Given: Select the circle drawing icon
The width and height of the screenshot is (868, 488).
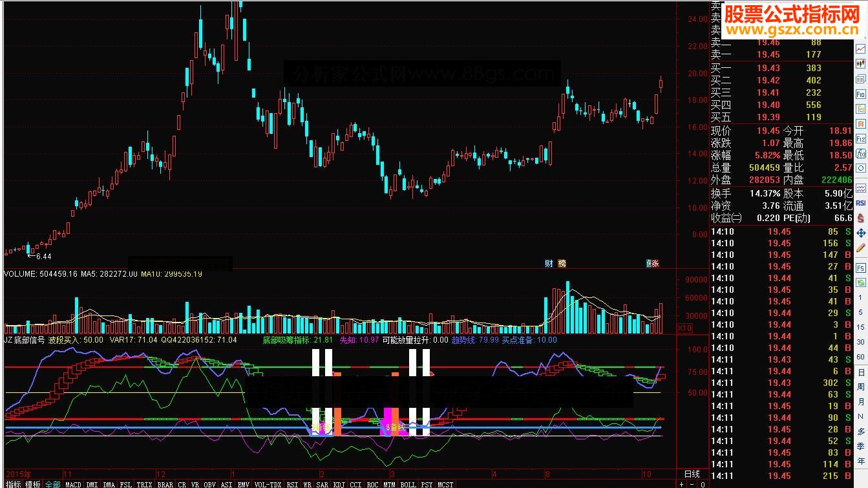Looking at the screenshot, I should coord(861,169).
